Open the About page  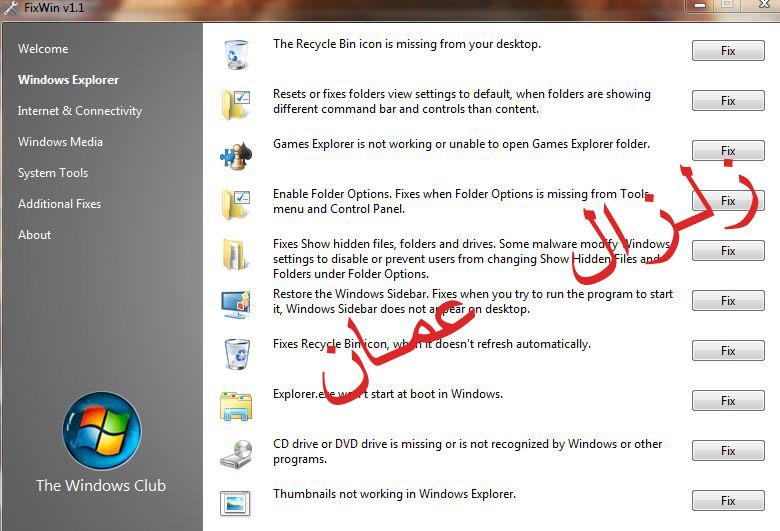(x=34, y=235)
